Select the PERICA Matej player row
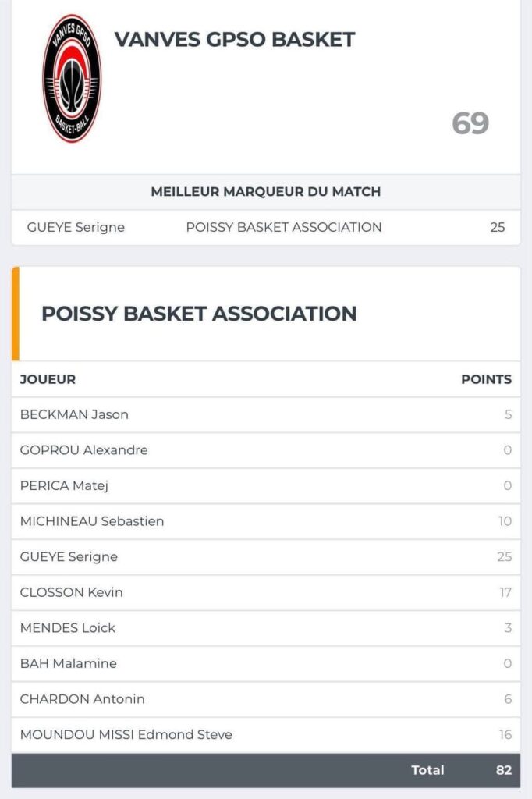This screenshot has width=532, height=799. pos(266,485)
